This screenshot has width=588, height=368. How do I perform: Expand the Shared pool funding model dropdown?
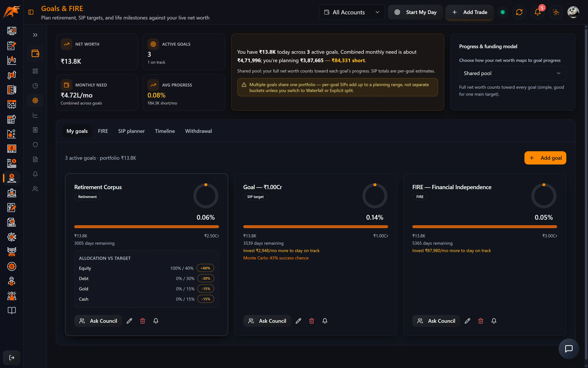coord(512,73)
